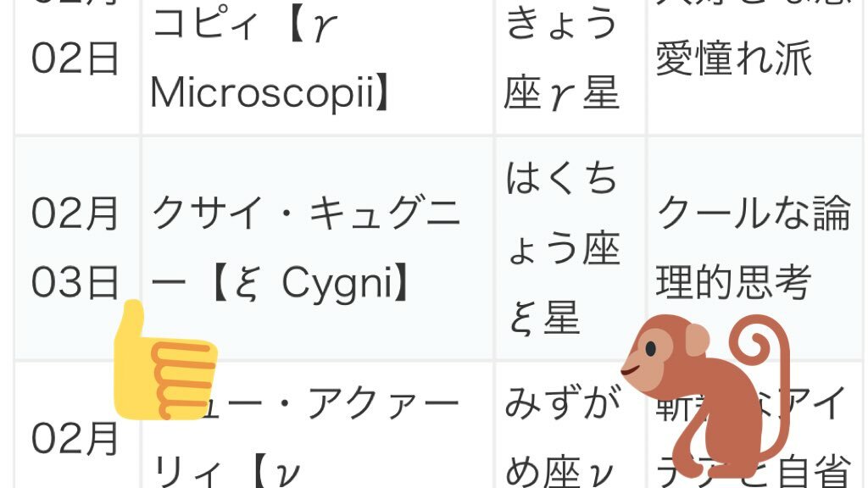Select the クサイ・キュグニー ξ Cygni cell
This screenshot has width=868, height=488.
pos(317,248)
